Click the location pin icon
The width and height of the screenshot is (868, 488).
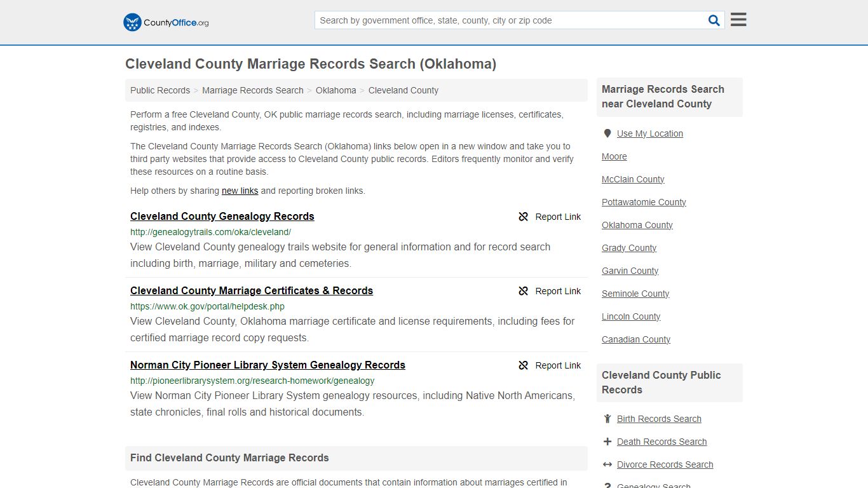click(607, 133)
